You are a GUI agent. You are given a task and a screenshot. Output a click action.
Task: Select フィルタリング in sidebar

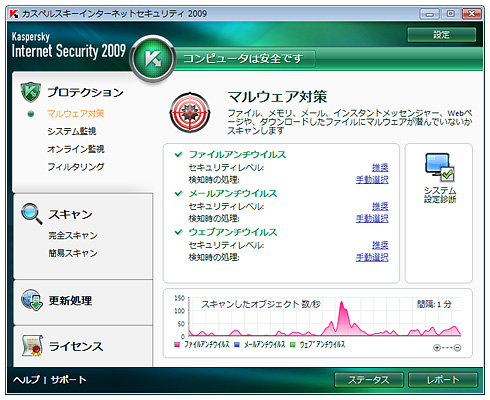coord(76,167)
